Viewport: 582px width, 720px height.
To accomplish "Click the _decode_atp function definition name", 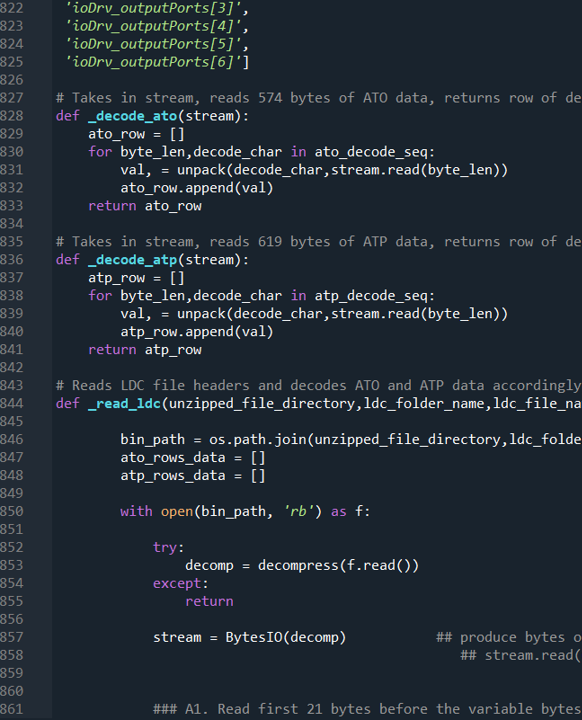I will 133,260.
